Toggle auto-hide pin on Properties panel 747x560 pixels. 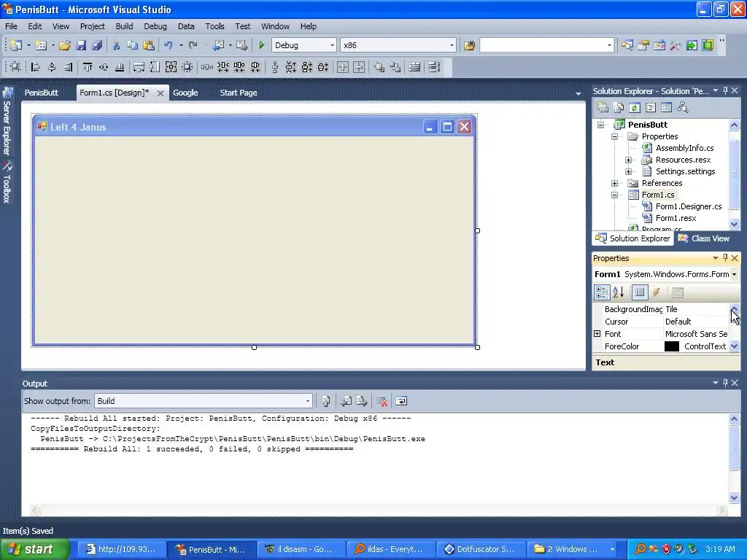click(725, 257)
